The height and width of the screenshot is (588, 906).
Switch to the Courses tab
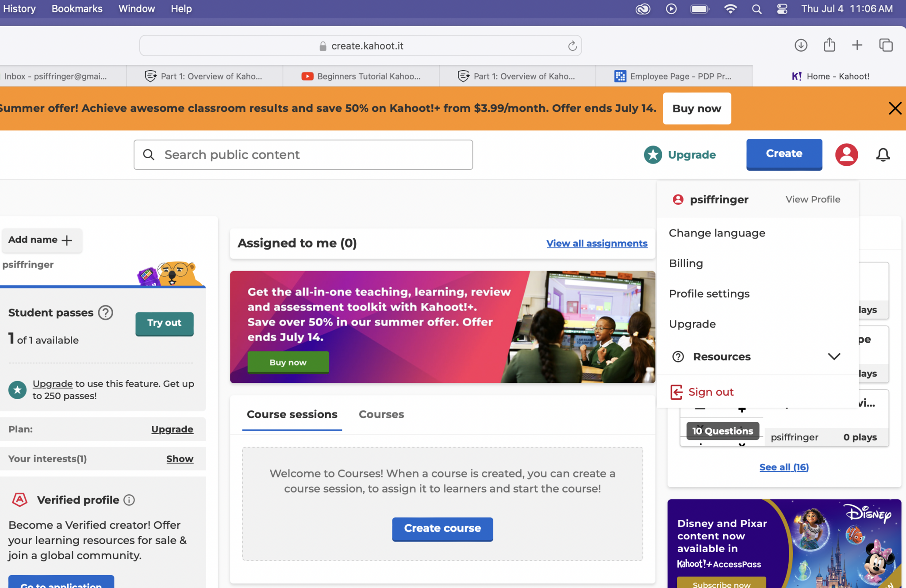click(x=381, y=414)
